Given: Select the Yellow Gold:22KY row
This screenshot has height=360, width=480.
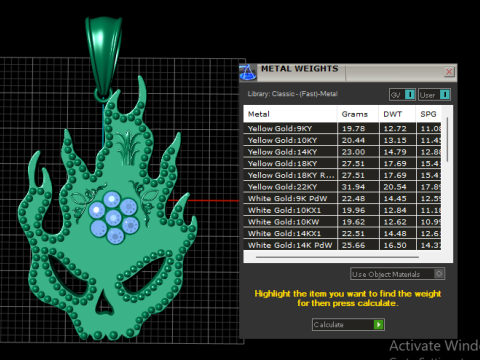Looking at the screenshot, I should coord(342,187).
